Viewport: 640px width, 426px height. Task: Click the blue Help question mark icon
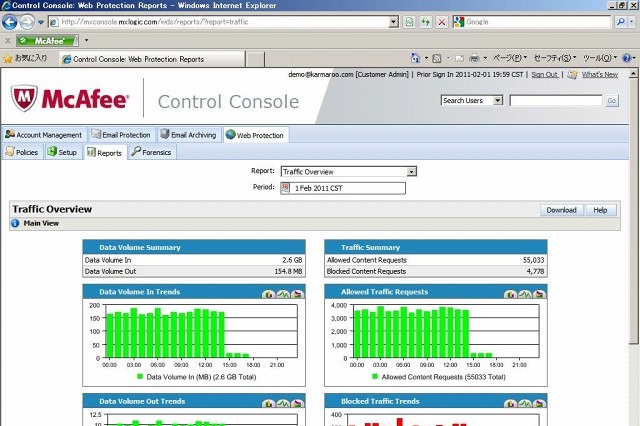[627, 58]
